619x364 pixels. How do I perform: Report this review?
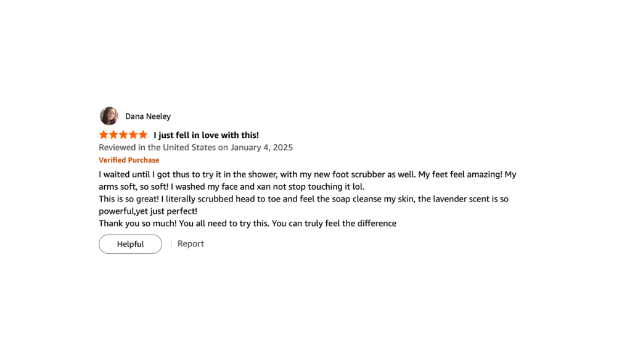click(x=191, y=243)
